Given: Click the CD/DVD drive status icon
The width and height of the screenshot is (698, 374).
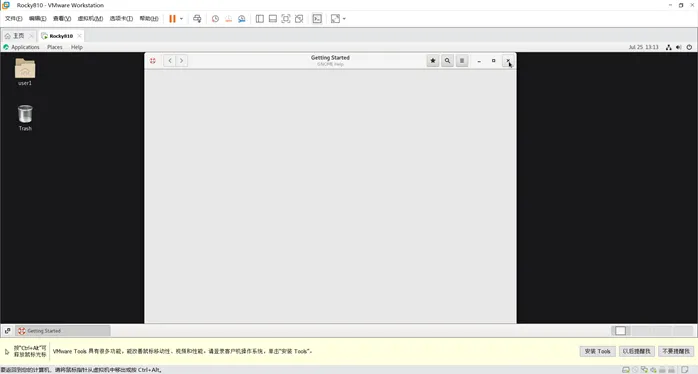Looking at the screenshot, I should (x=635, y=370).
